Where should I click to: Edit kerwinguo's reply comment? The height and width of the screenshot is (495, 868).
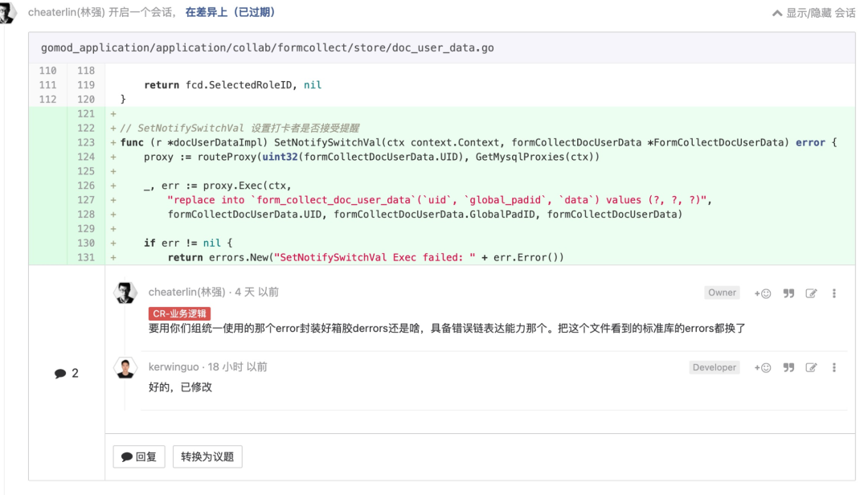pyautogui.click(x=812, y=368)
